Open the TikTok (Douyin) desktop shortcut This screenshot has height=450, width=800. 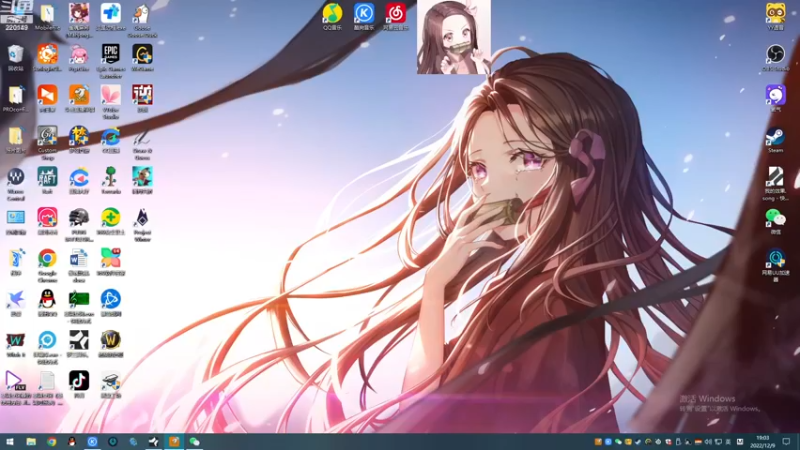tap(79, 381)
